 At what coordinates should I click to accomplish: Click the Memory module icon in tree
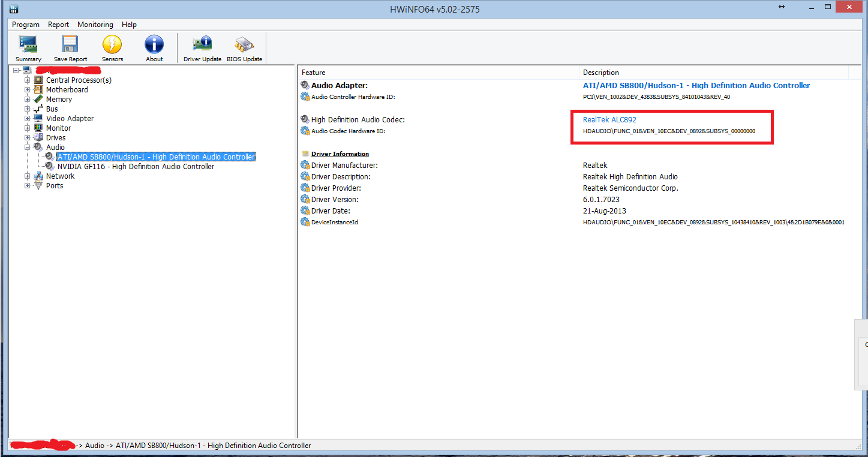(38, 99)
